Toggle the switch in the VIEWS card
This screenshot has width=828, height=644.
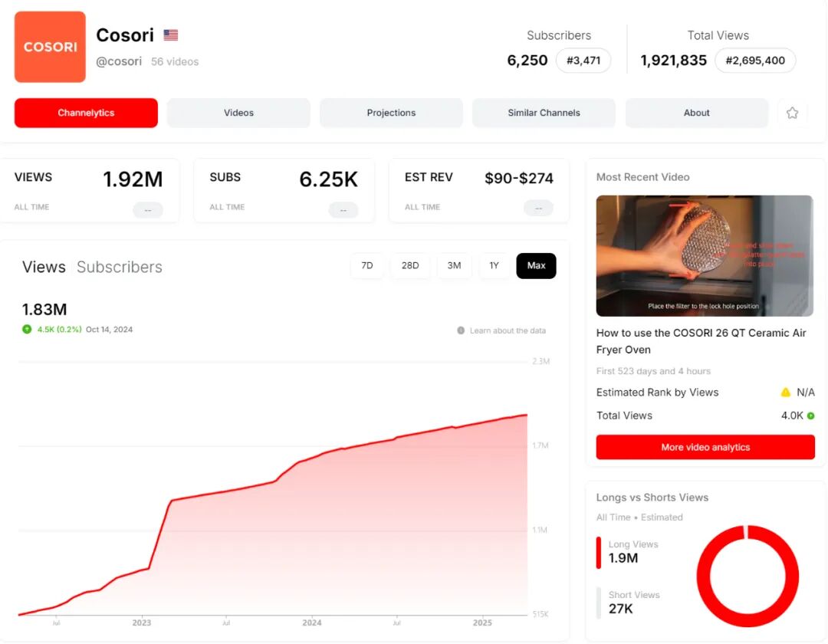[147, 208]
